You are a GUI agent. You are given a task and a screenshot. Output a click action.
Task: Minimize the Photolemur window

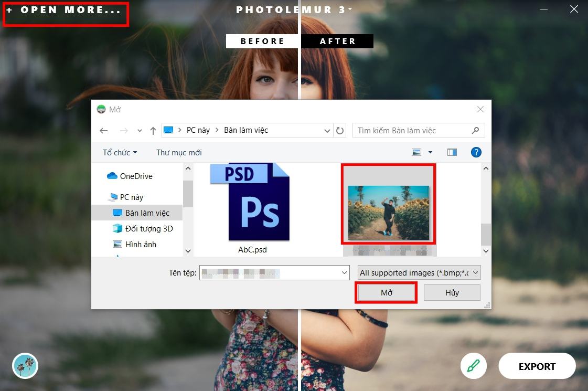click(544, 9)
